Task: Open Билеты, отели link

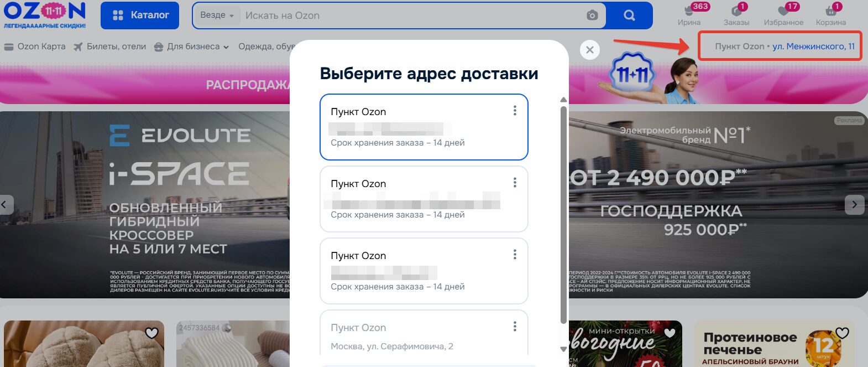Action: click(x=110, y=46)
